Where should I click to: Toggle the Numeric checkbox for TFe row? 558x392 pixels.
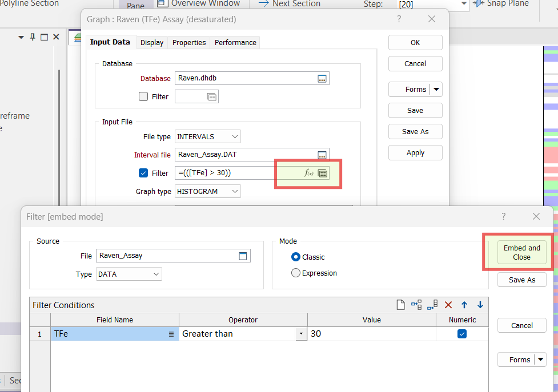tap(462, 334)
